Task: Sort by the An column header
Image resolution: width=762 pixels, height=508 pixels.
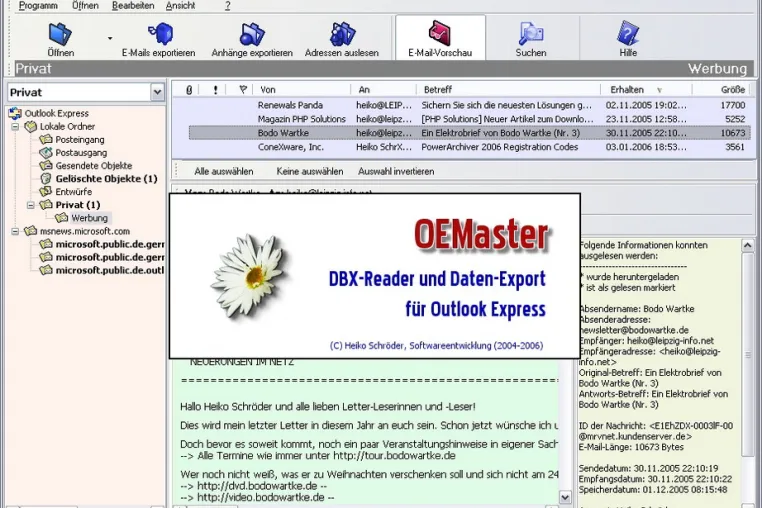Action: tap(384, 90)
